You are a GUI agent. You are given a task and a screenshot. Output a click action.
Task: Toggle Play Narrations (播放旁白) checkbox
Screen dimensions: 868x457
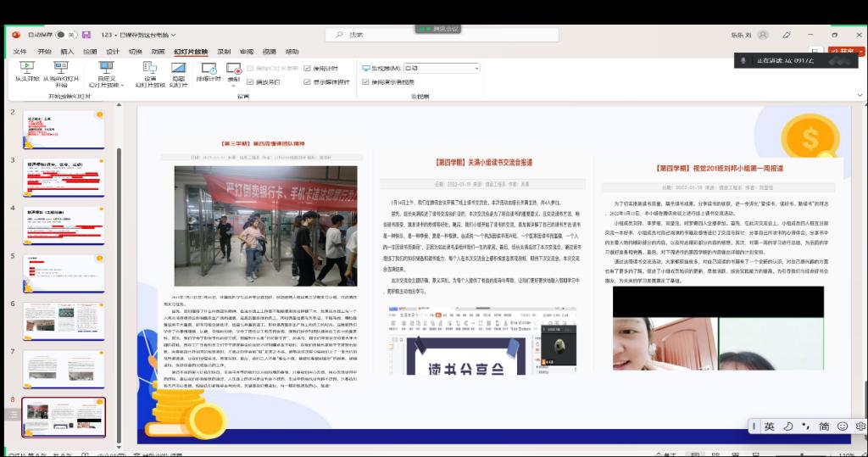pyautogui.click(x=250, y=82)
